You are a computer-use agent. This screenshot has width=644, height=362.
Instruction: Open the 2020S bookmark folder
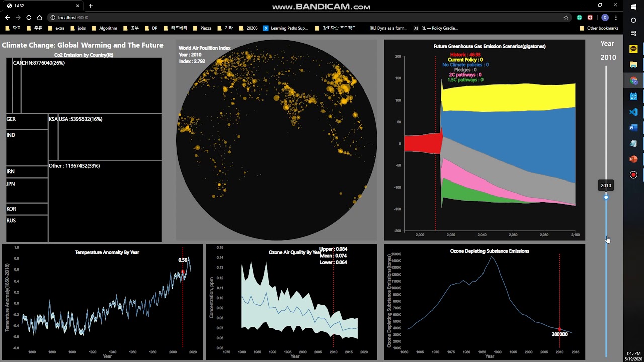248,28
